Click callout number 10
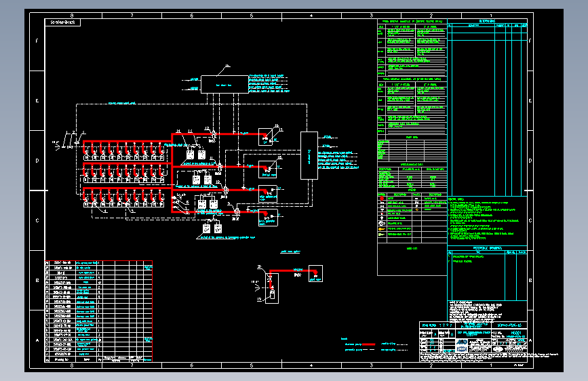The width and height of the screenshot is (588, 381). pyautogui.click(x=218, y=182)
